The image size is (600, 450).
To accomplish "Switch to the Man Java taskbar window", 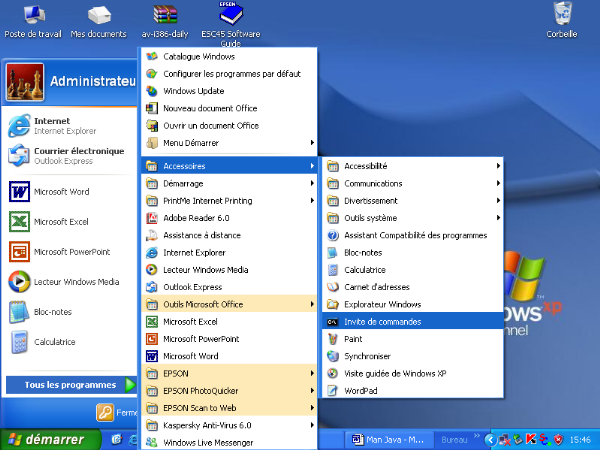I will [389, 439].
